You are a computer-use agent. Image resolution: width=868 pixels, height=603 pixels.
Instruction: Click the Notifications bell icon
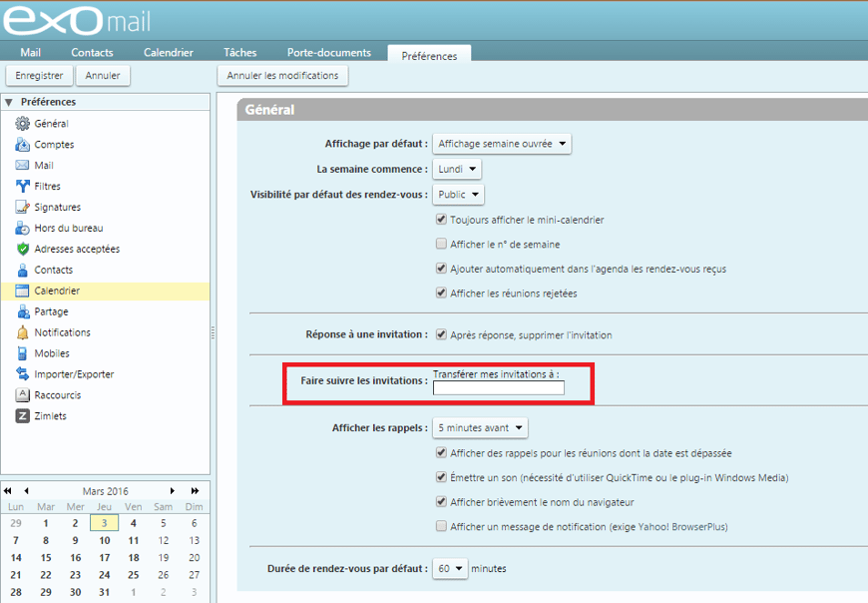pyautogui.click(x=22, y=332)
